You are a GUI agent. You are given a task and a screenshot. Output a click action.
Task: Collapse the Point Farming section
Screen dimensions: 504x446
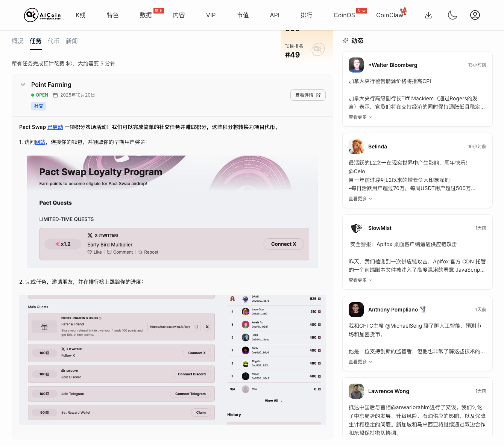(x=23, y=85)
